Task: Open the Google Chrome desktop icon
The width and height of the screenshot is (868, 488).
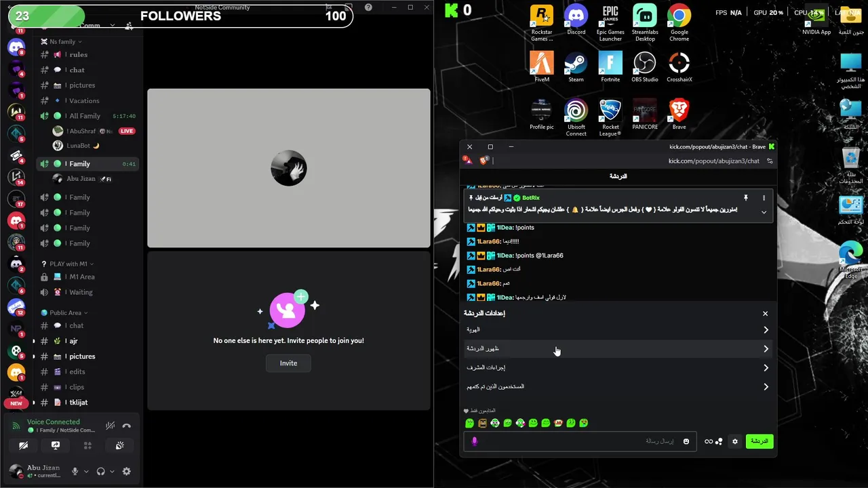Action: [679, 24]
